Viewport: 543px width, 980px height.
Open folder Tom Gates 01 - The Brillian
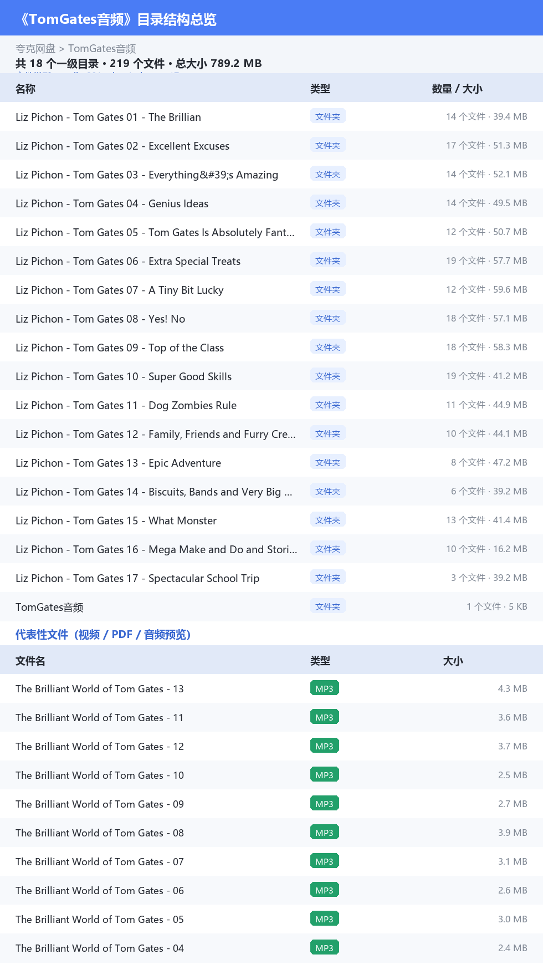271,117
